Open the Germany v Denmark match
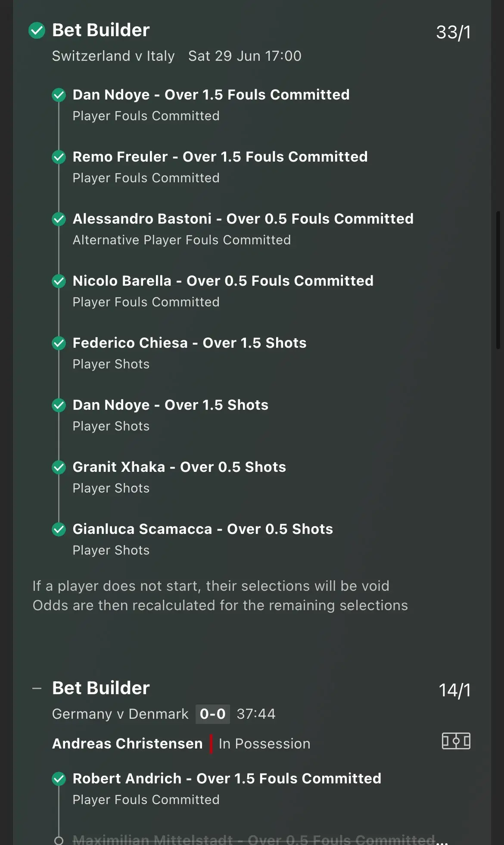 [120, 714]
